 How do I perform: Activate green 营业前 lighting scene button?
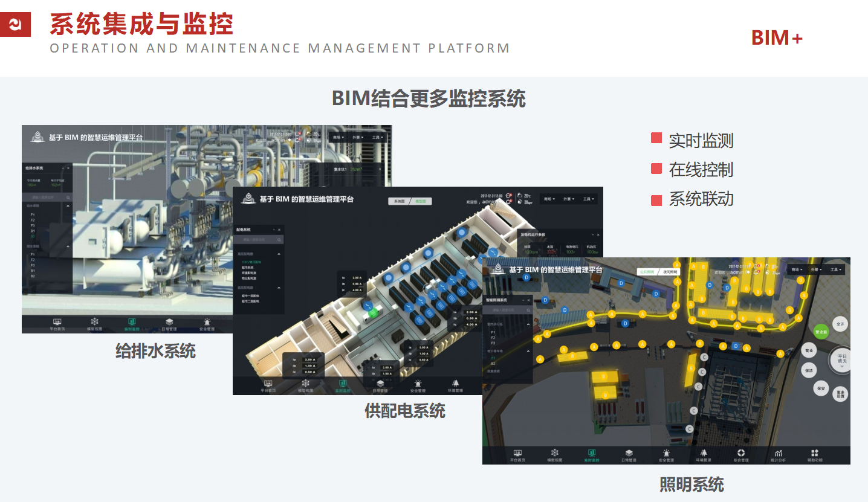pos(821,332)
